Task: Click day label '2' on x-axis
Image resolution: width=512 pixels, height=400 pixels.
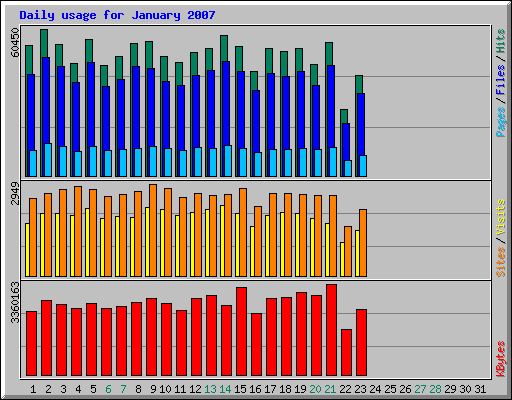Action: coord(48,389)
